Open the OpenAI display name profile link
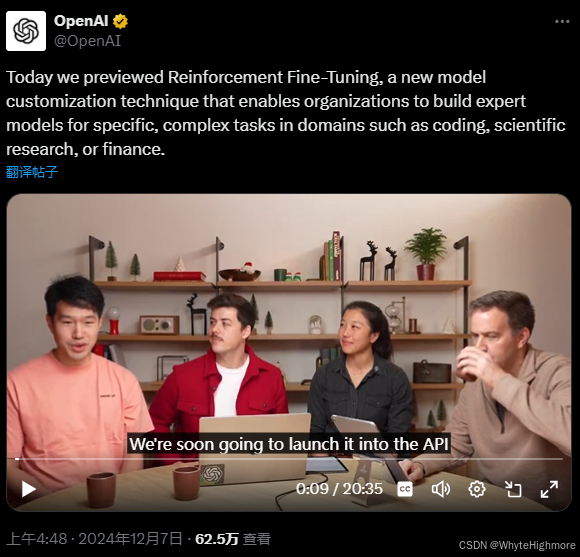Viewport: 580px width, 557px height. tap(81, 21)
